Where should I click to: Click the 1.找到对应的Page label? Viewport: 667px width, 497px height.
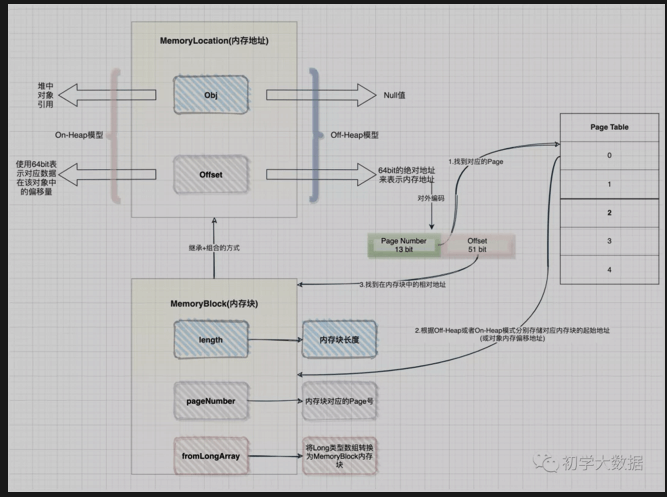[476, 162]
